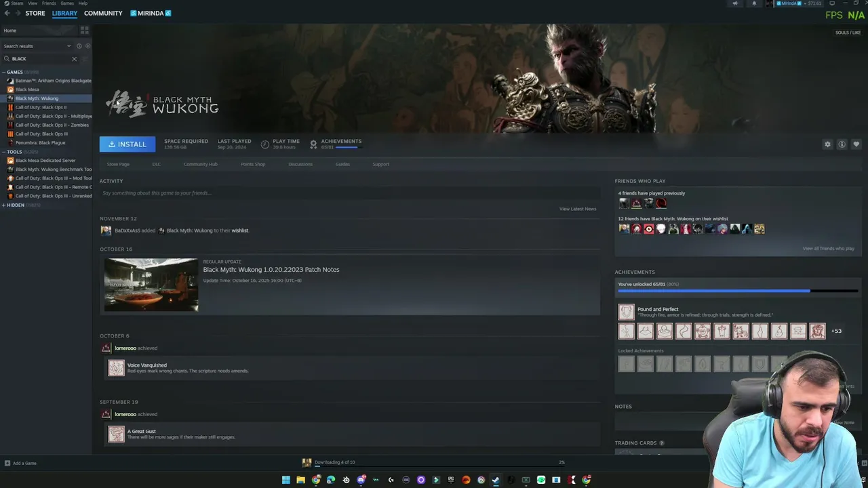Viewport: 868px width, 488px height.
Task: Click the Pound and Perfect achievement icon
Action: (626, 312)
